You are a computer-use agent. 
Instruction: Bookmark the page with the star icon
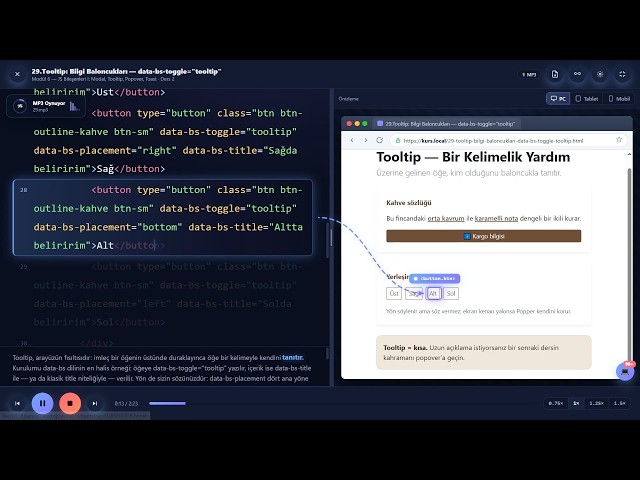(619, 140)
